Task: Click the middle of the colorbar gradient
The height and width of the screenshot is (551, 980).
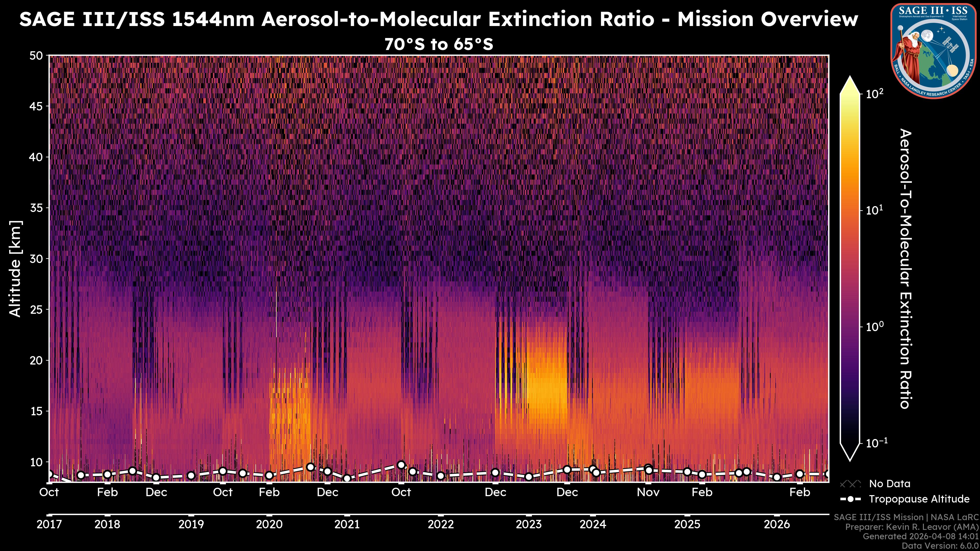Action: pos(850,268)
